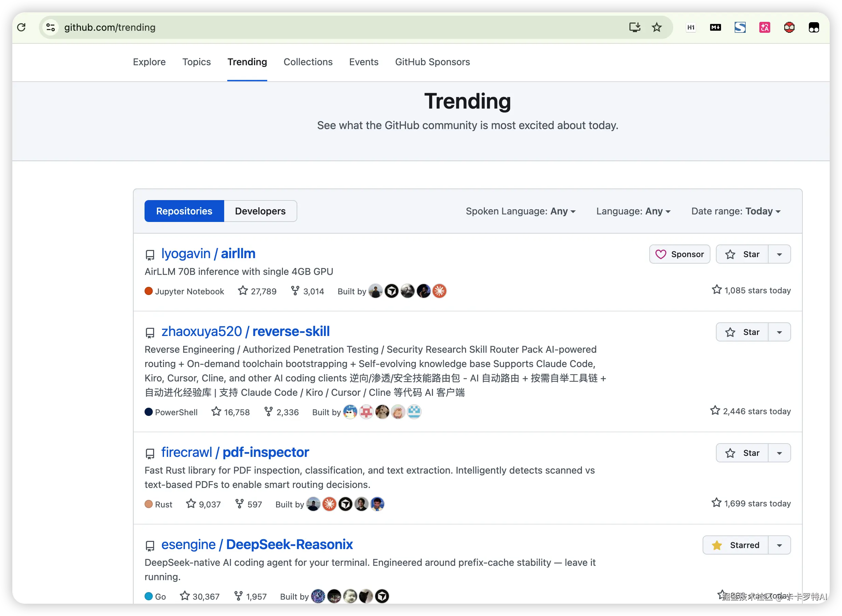Switch to Repositories view
842x616 pixels.
click(x=184, y=211)
